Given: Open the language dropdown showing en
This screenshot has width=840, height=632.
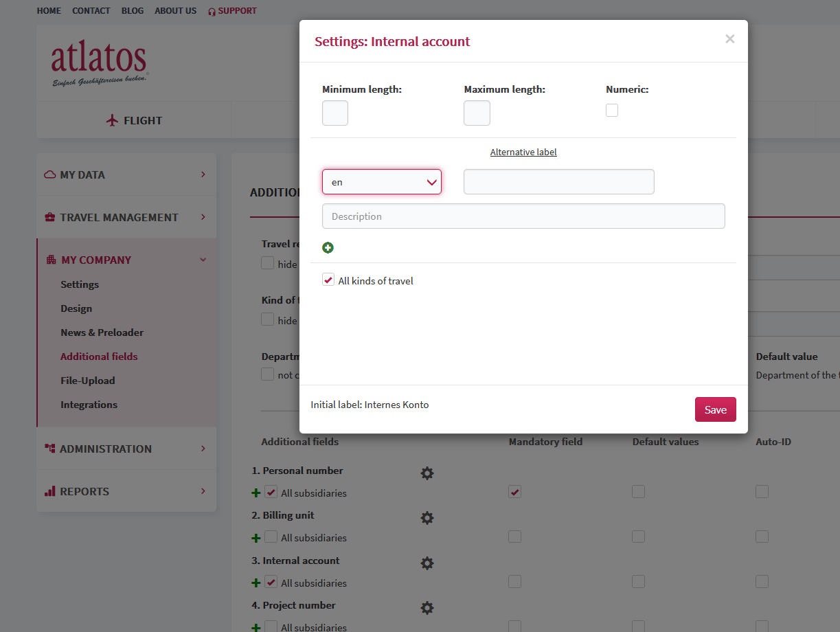Looking at the screenshot, I should coord(382,182).
